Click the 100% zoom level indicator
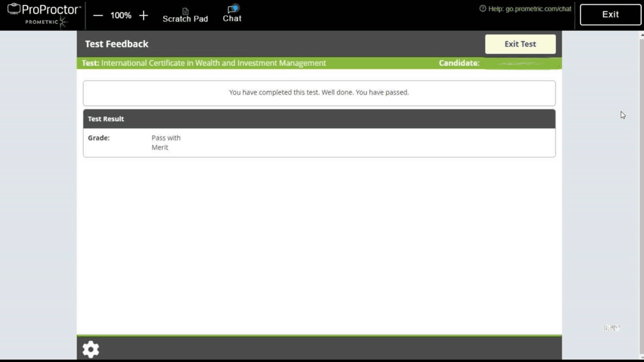 [x=121, y=16]
